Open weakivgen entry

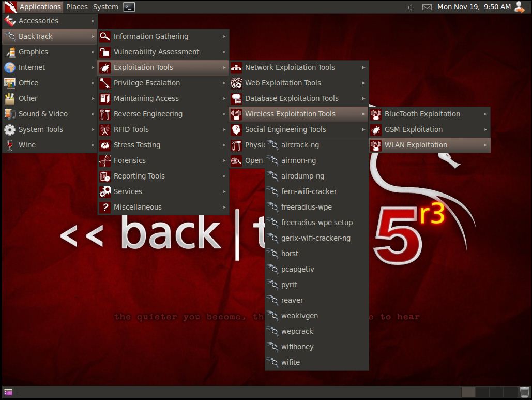pos(316,316)
